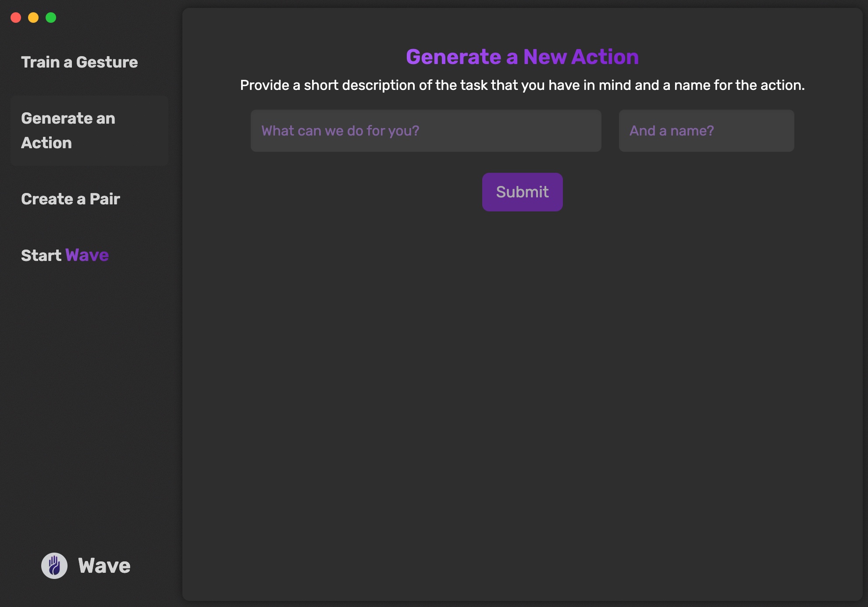This screenshot has width=868, height=607.
Task: Maximize window using the green button
Action: point(51,18)
